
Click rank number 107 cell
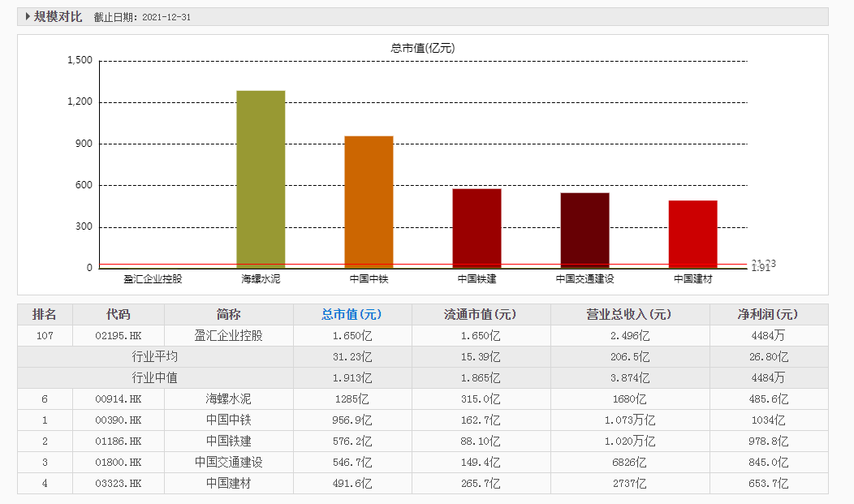coord(45,336)
